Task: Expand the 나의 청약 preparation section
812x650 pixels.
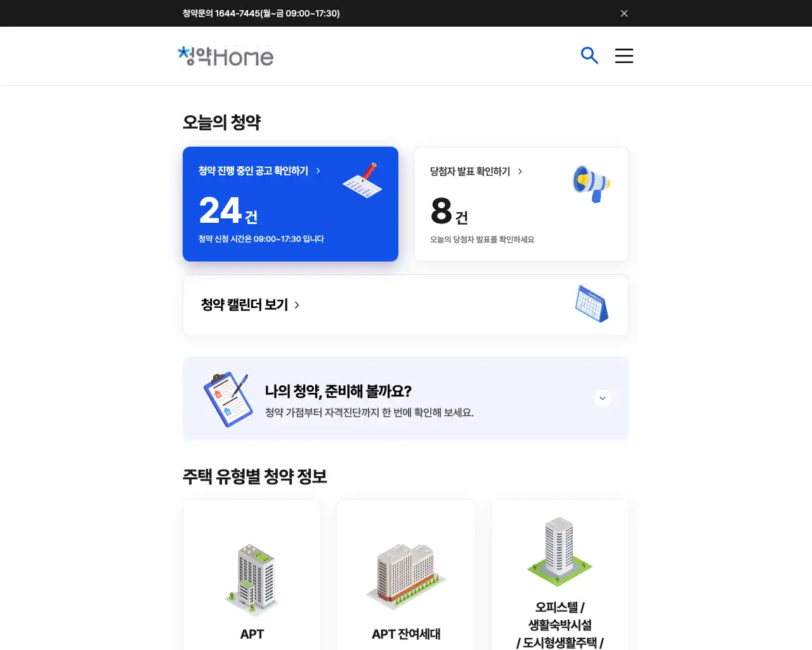Action: 603,398
